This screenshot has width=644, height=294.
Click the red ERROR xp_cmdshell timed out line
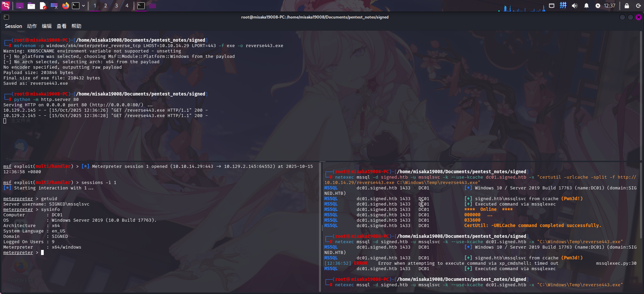480,263
